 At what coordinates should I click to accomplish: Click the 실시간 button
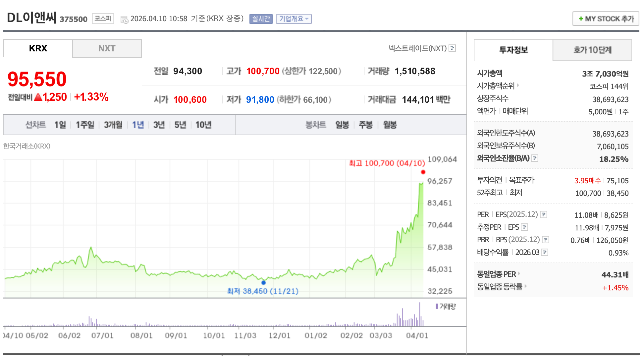(x=261, y=19)
